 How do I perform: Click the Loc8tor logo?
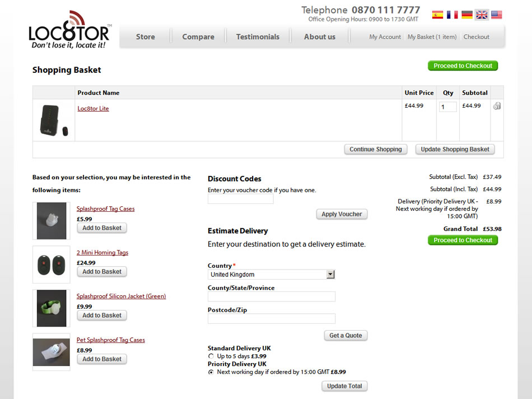click(69, 31)
